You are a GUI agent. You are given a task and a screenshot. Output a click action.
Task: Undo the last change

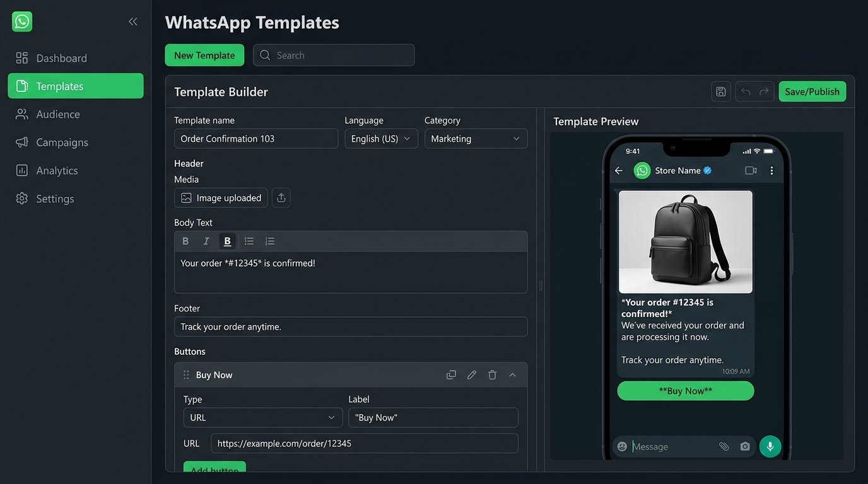746,91
